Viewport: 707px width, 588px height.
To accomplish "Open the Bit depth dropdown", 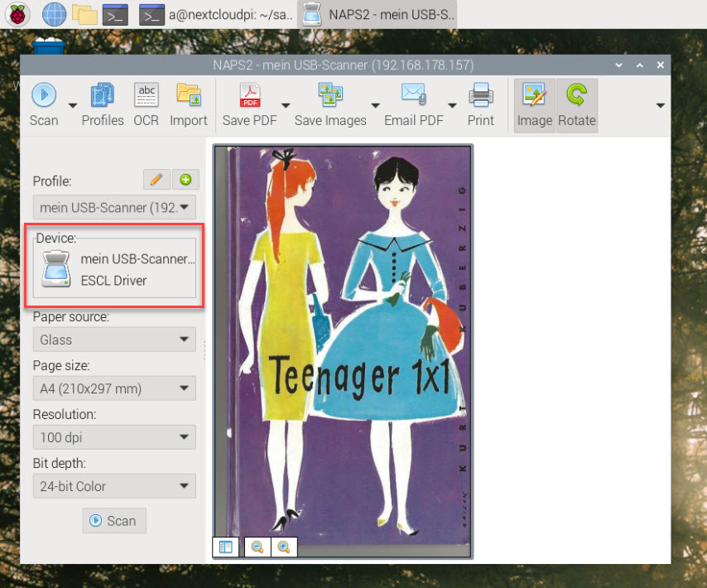I will tap(114, 485).
